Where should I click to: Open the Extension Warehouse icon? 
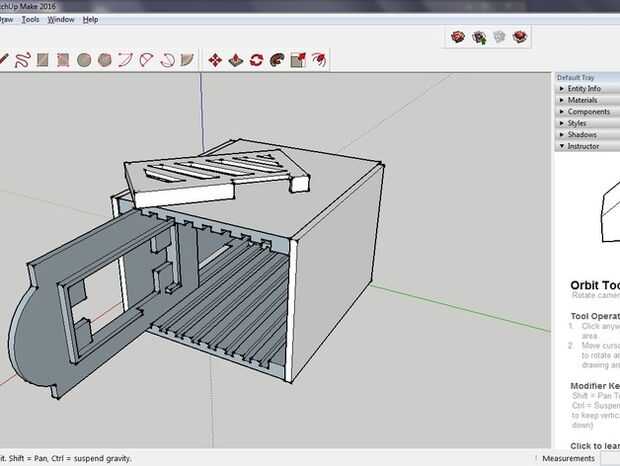[x=520, y=37]
